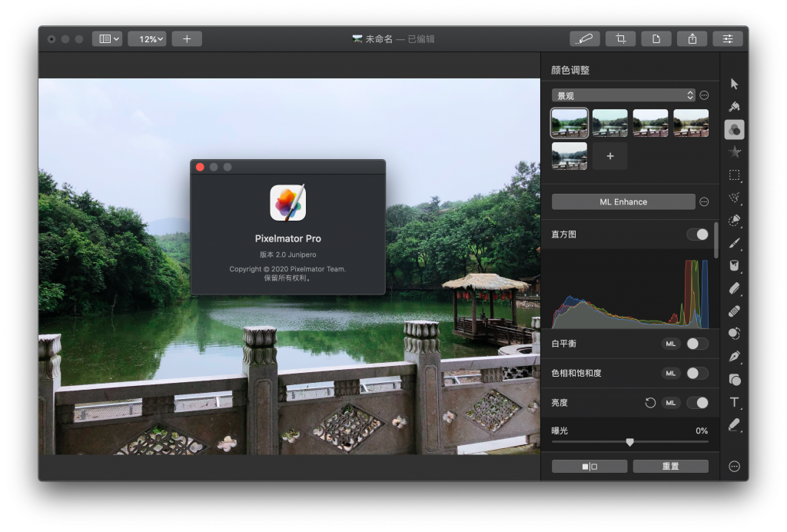787x532 pixels.
Task: Select the Color Adjustments three-circles tool
Action: (x=734, y=129)
